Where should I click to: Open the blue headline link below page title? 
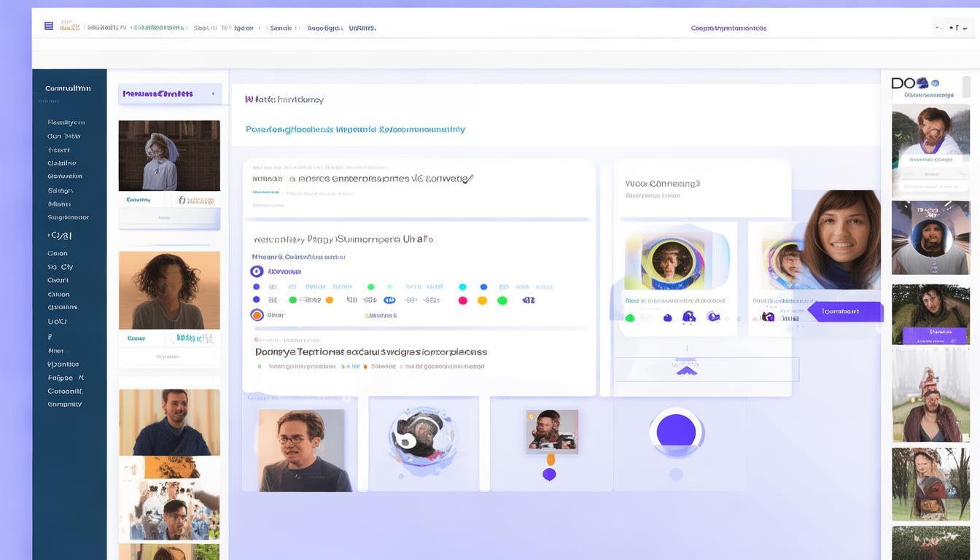355,129
